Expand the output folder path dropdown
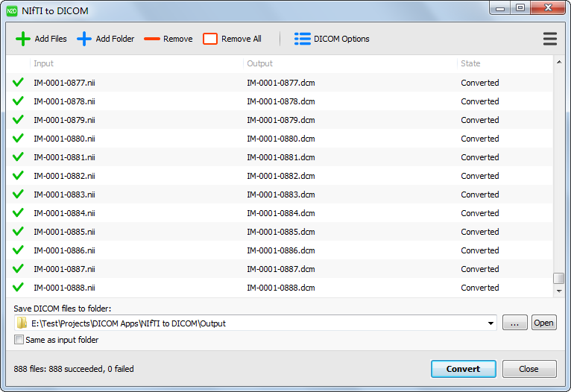This screenshot has width=571, height=392. point(490,323)
